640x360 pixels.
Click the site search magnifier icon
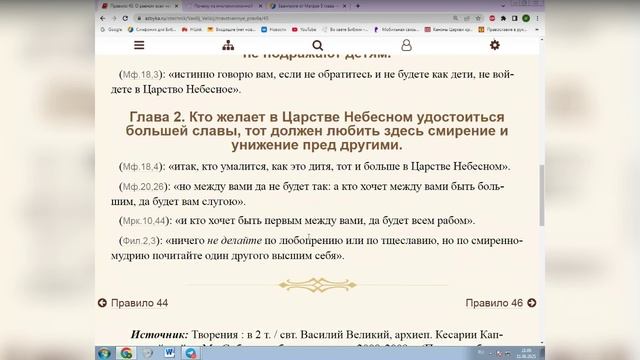(x=317, y=45)
